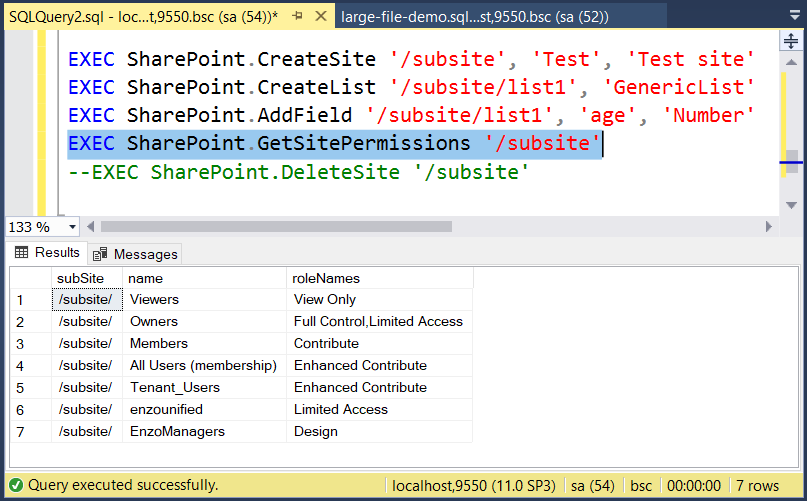
Task: Click Query executed successfully status text
Action: 124,485
